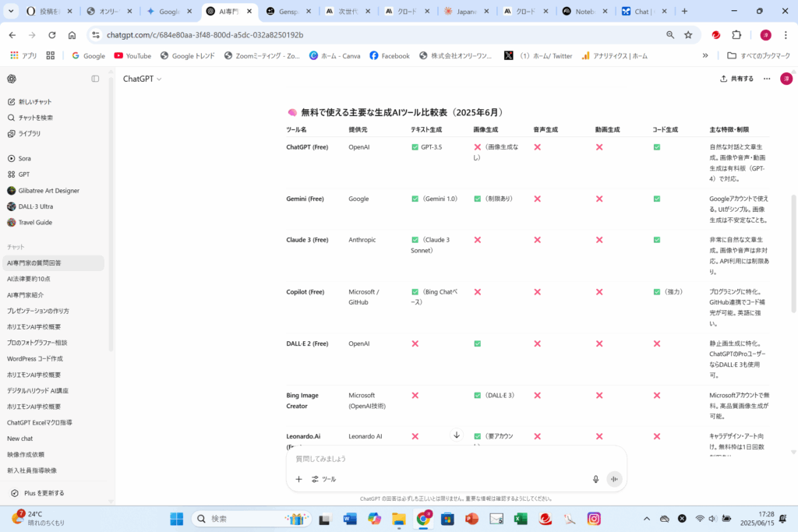Switch to the Japan tab
798x532 pixels.
pos(466,11)
